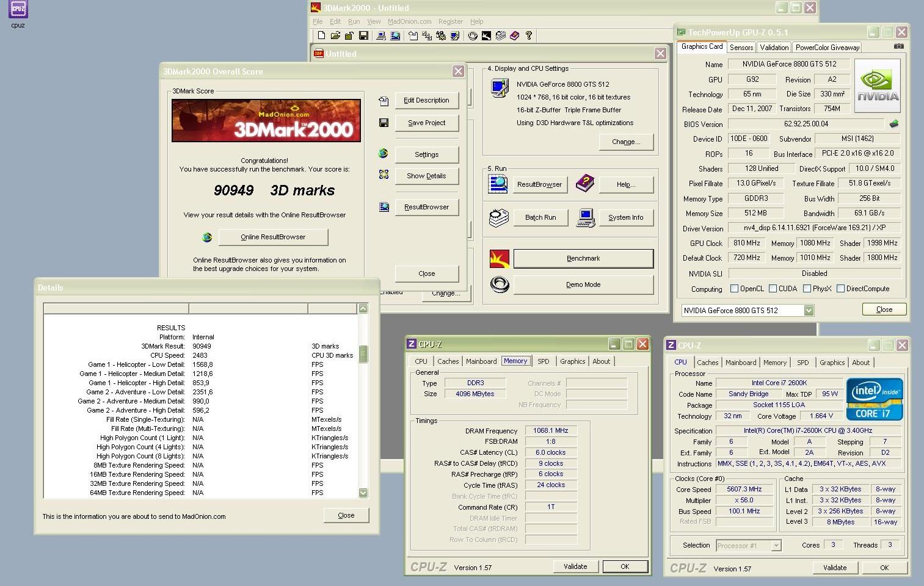
Task: Toggle the DirectCompute checkbox in GPU-Z
Action: (x=841, y=289)
